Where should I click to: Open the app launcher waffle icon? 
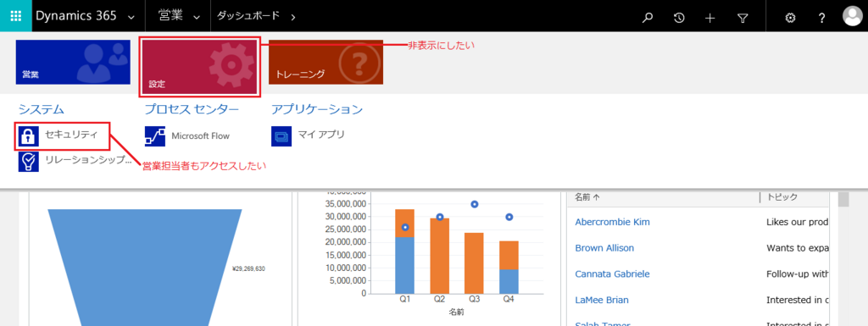(15, 16)
